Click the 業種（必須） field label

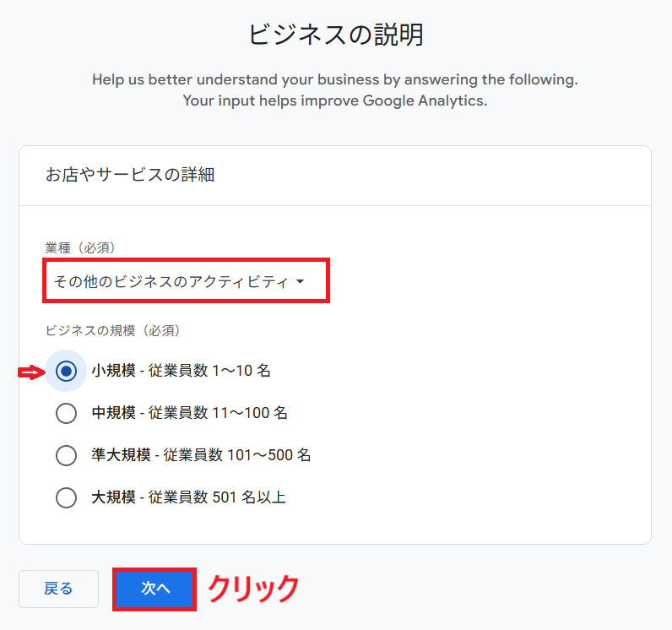[80, 247]
